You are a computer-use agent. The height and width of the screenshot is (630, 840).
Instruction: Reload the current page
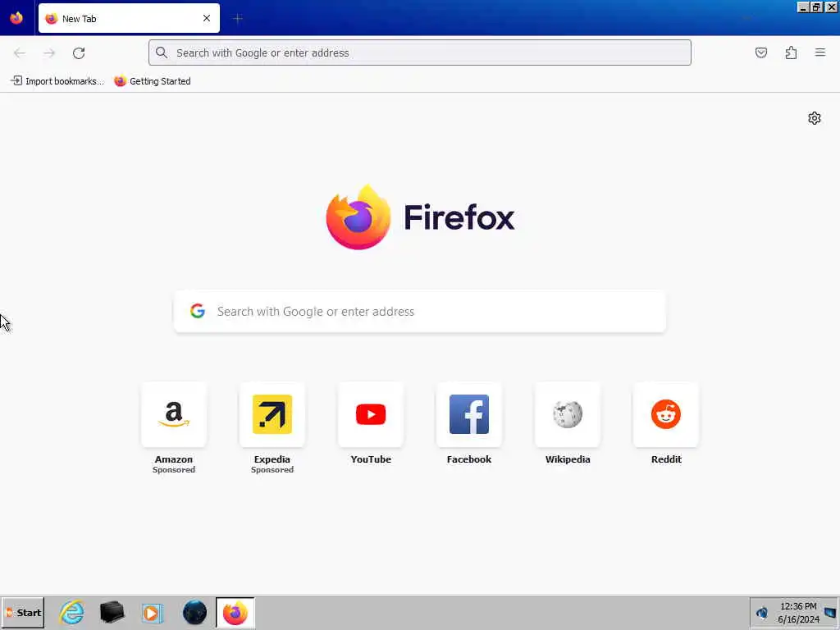[x=79, y=52]
